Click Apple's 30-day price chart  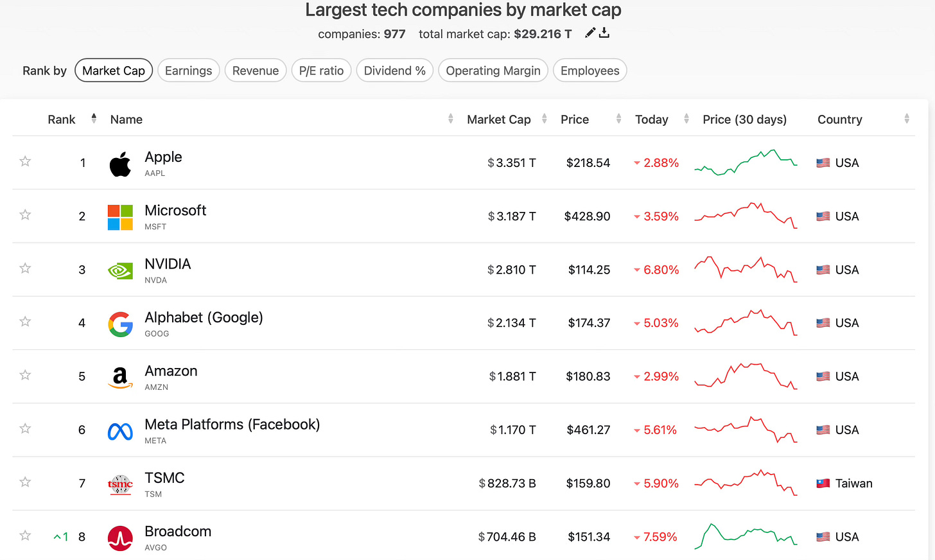click(746, 162)
